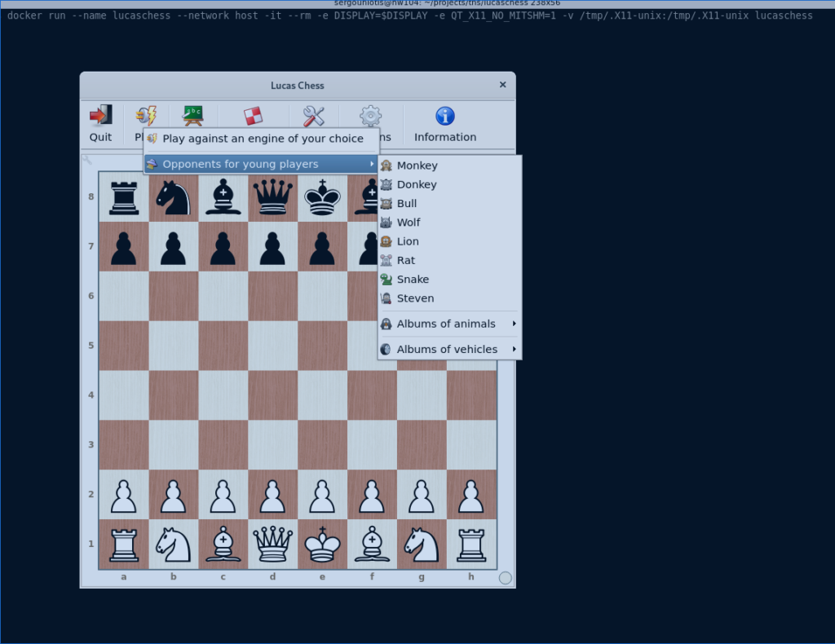Viewport: 835px width, 644px height.
Task: Pick the Lion opponent
Action: click(449, 241)
